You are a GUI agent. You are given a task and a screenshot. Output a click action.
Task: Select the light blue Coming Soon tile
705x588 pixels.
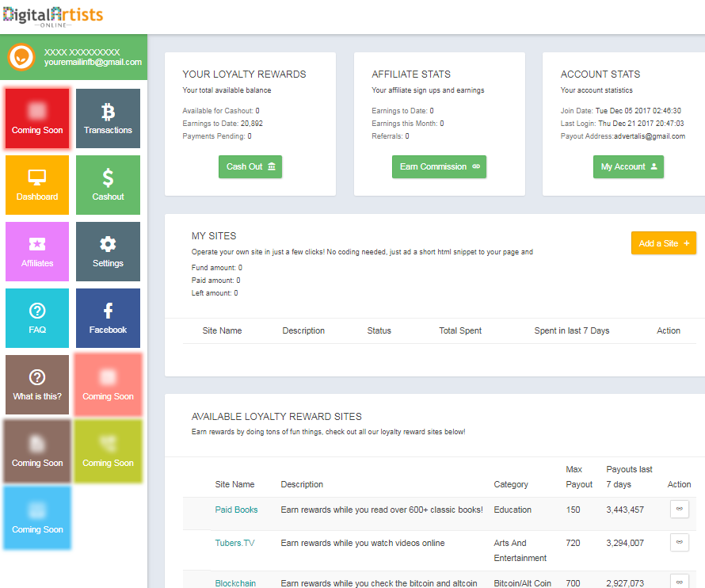[x=37, y=517]
